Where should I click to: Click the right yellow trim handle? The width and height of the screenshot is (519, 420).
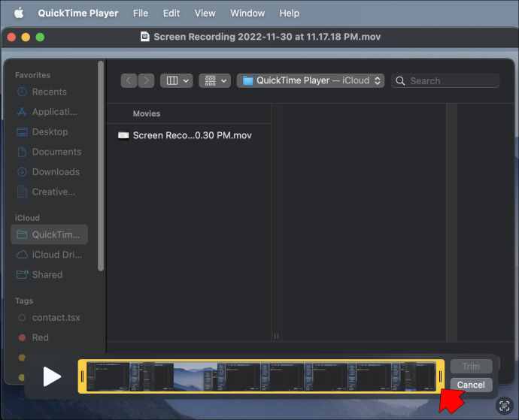441,376
